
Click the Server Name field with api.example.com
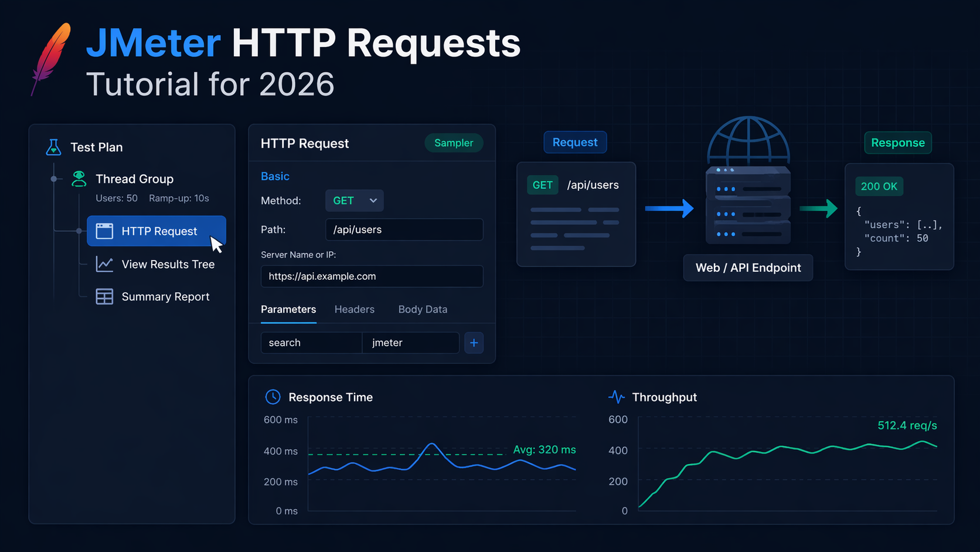click(x=372, y=276)
